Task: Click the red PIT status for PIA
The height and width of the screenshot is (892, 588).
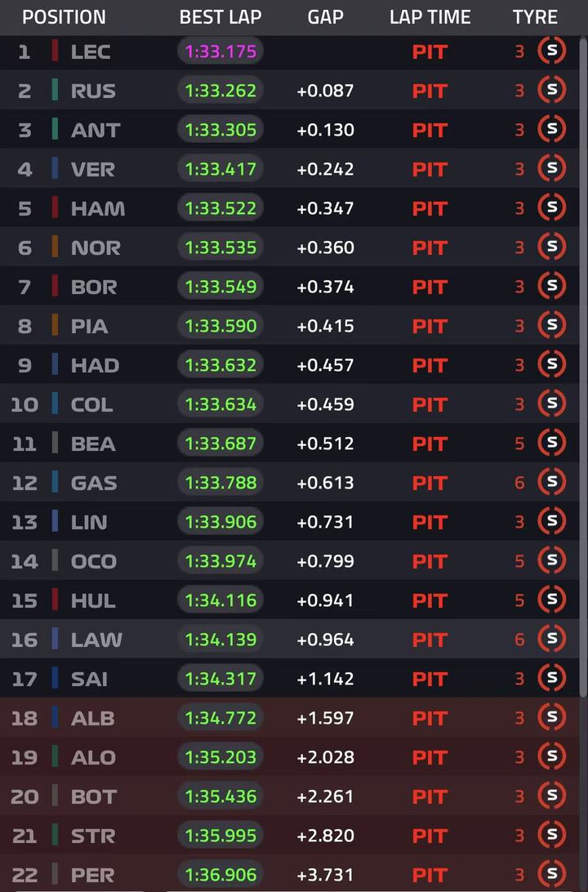Action: click(x=430, y=326)
